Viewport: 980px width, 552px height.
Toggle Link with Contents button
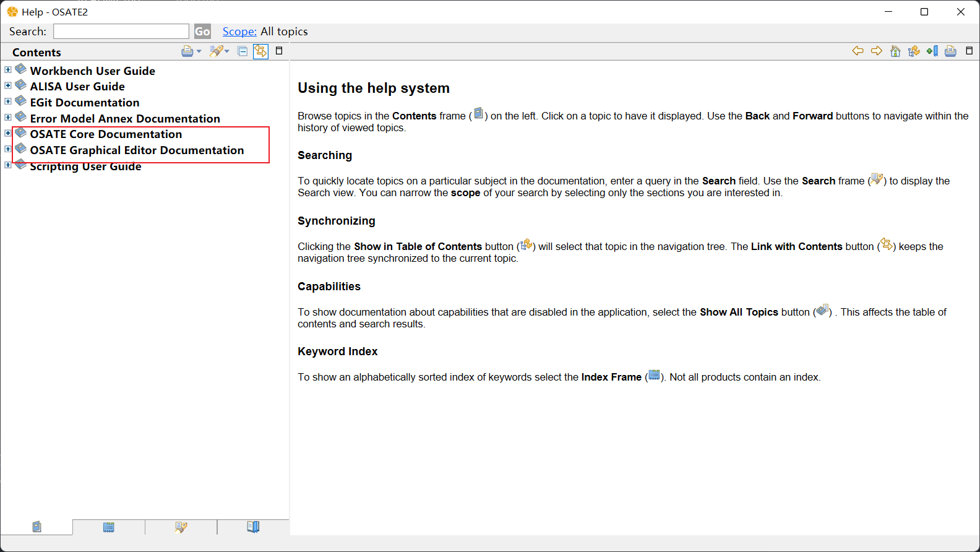click(260, 51)
